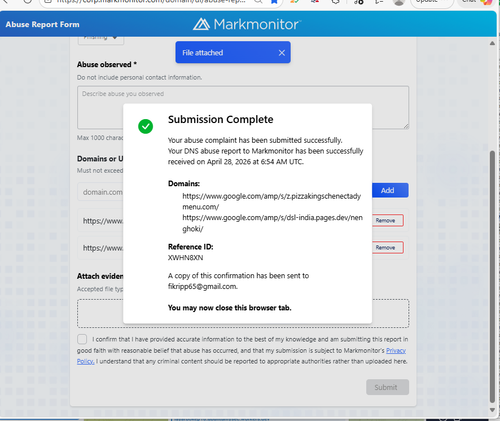500x421 pixels.
Task: Click the green success checkmark icon
Action: (x=146, y=126)
